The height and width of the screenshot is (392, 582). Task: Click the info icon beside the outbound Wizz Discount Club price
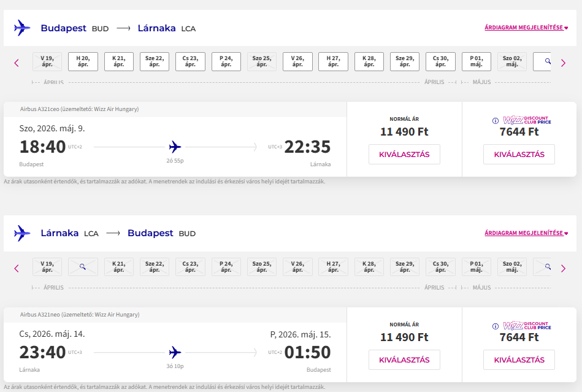coord(496,121)
